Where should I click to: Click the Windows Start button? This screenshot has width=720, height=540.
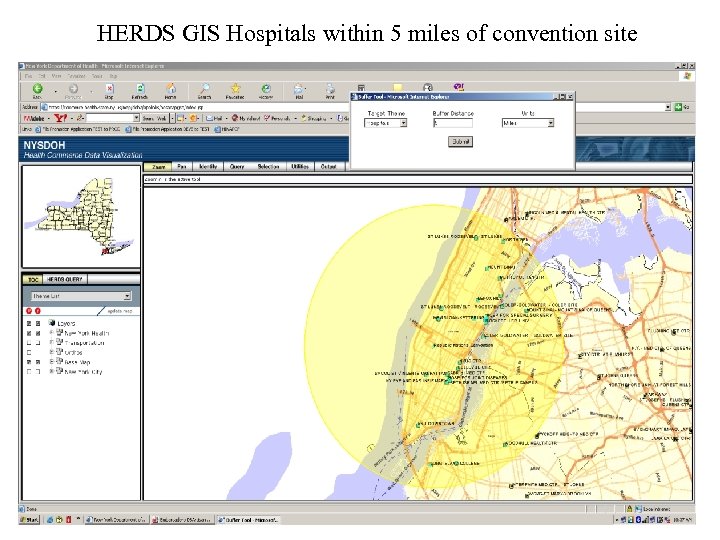coord(29,520)
